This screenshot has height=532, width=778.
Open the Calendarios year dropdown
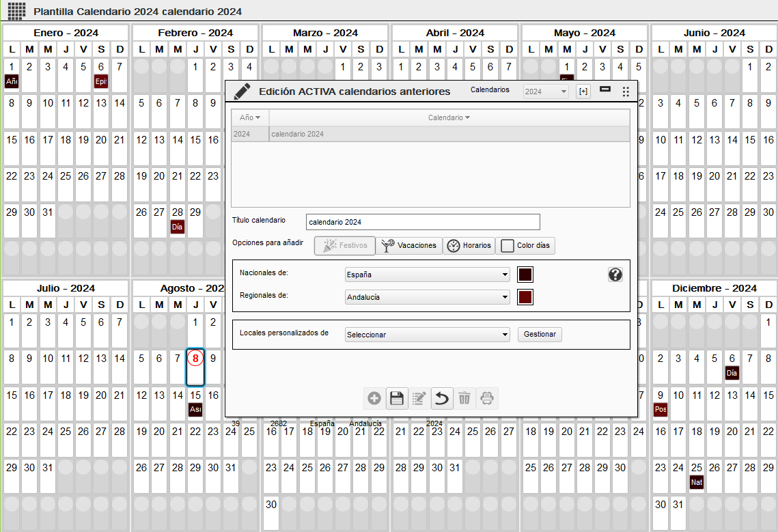tap(546, 92)
